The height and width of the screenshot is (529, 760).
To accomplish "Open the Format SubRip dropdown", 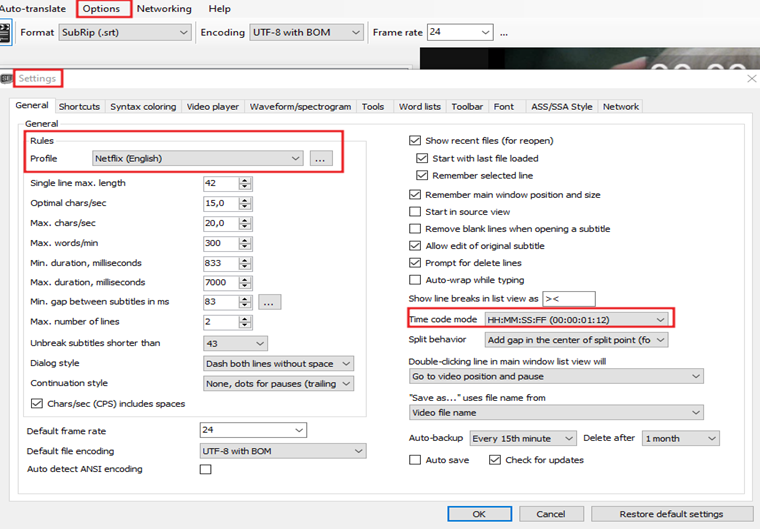I will tap(125, 32).
